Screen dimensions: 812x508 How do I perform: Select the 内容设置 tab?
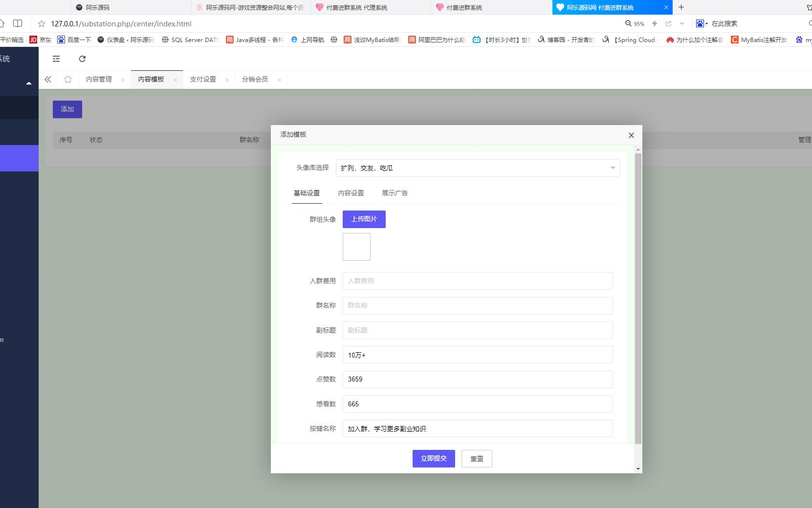tap(351, 193)
